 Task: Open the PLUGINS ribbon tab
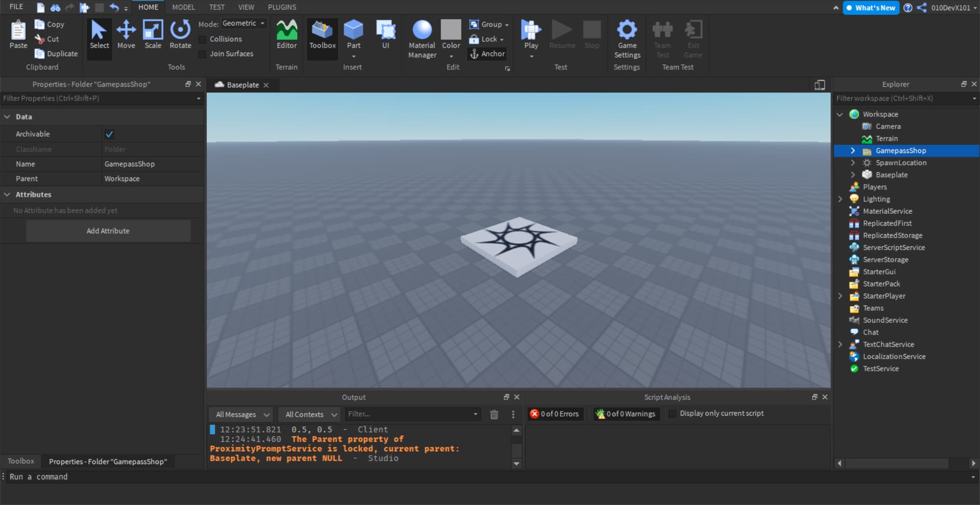[x=282, y=7]
